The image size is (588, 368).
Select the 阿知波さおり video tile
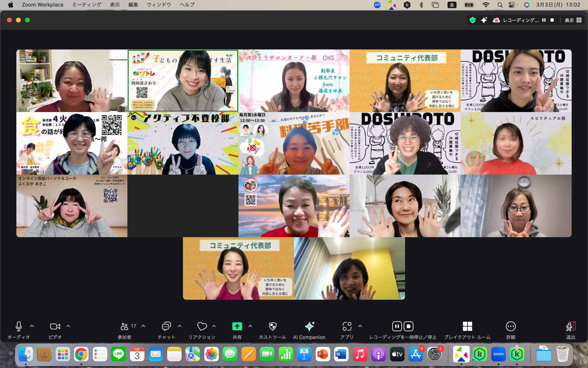tap(183, 80)
